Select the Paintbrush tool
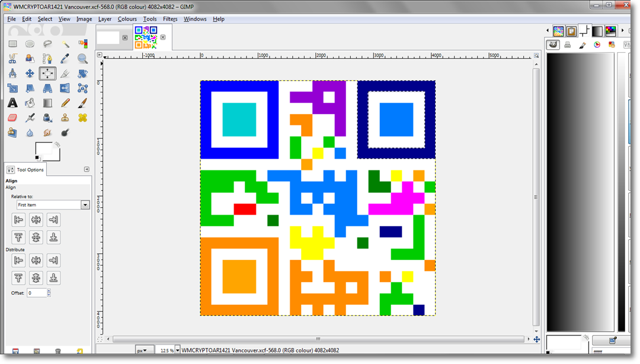The height and width of the screenshot is (364, 640). [82, 103]
